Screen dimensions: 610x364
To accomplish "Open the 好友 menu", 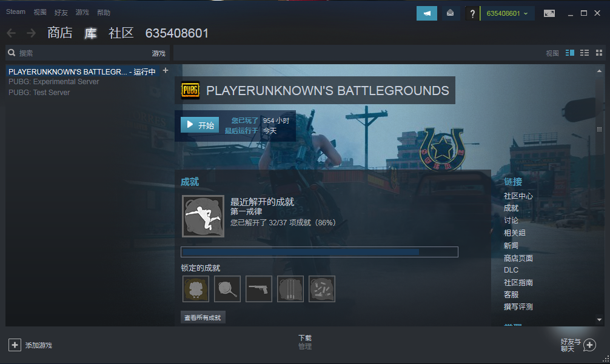I will point(61,13).
